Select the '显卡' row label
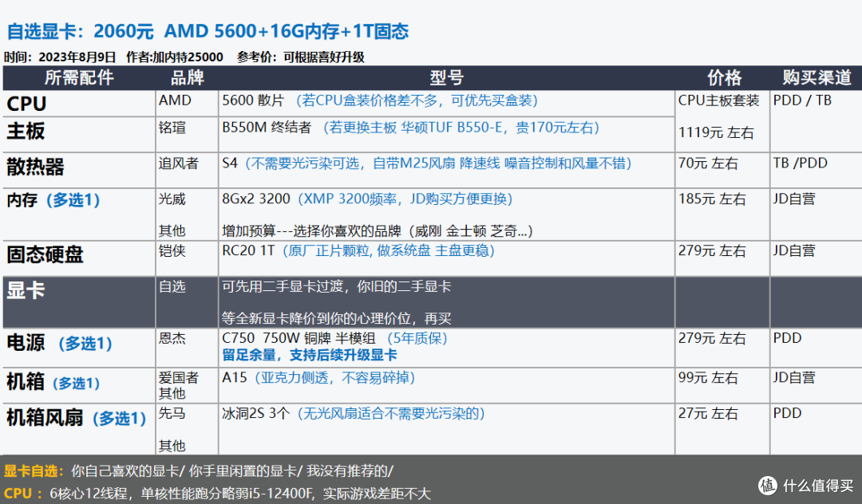Viewport: 862px width, 504px height. click(26, 290)
